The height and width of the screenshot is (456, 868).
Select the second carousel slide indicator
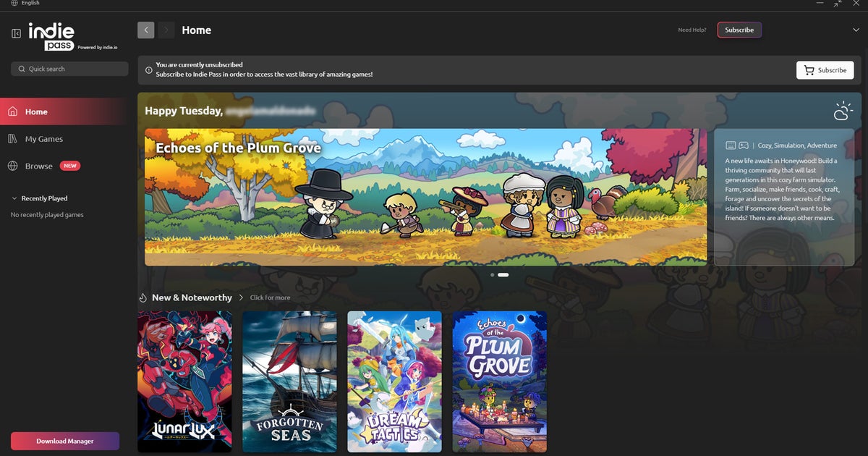click(x=503, y=275)
